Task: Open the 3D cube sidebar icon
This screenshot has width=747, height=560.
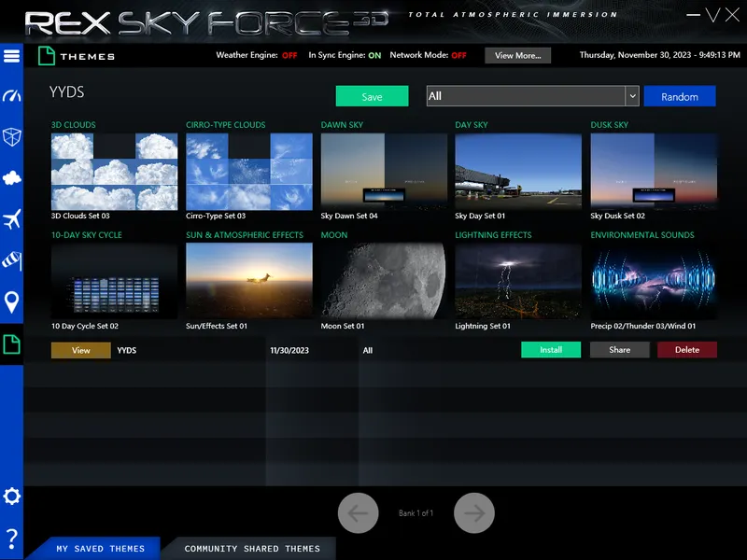Action: click(x=11, y=137)
